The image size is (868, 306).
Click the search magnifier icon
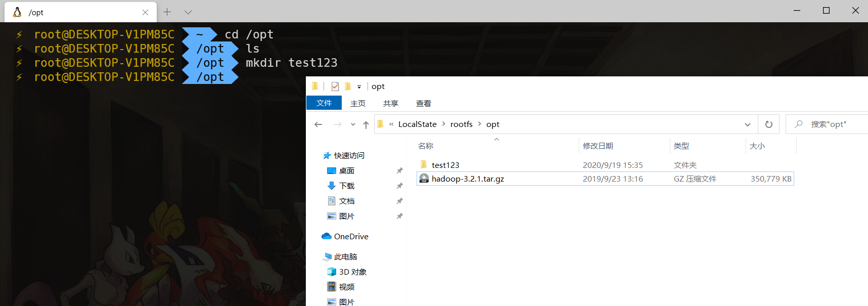(x=799, y=124)
